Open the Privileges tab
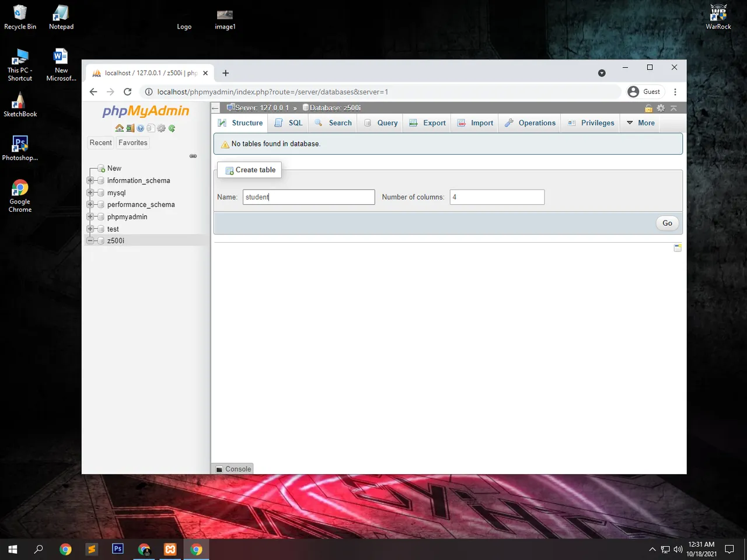The width and height of the screenshot is (747, 560). [x=591, y=123]
